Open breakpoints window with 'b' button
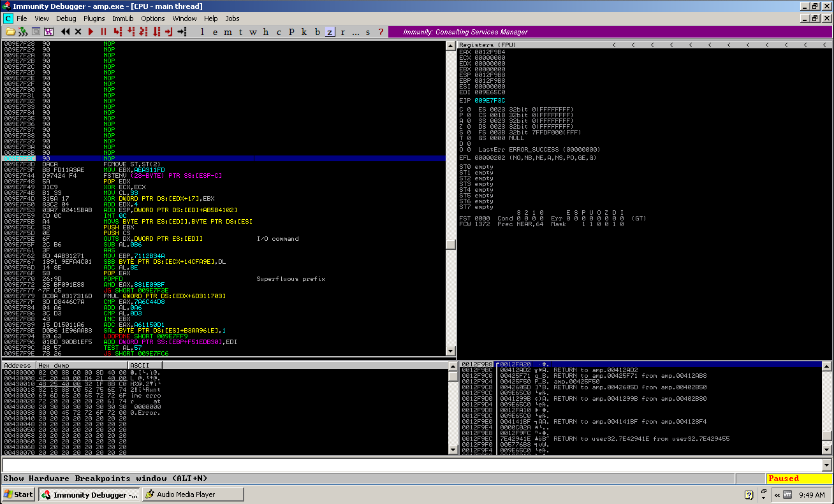This screenshot has height=504, width=834. coord(317,32)
